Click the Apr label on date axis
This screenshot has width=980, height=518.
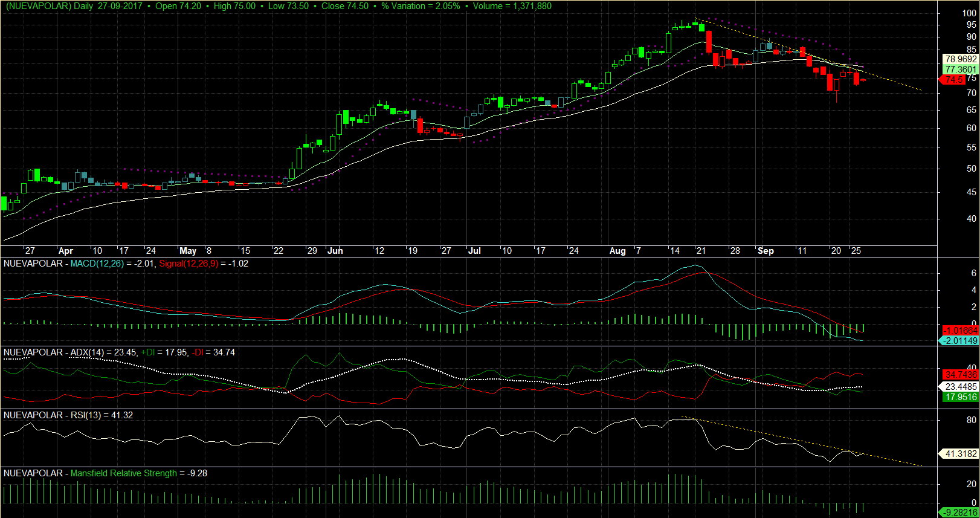66,251
